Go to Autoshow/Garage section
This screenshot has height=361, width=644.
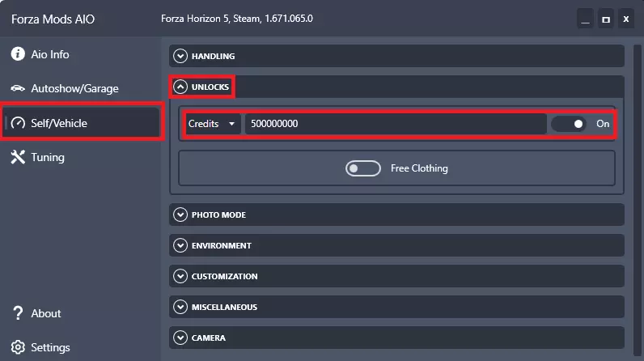(x=81, y=88)
